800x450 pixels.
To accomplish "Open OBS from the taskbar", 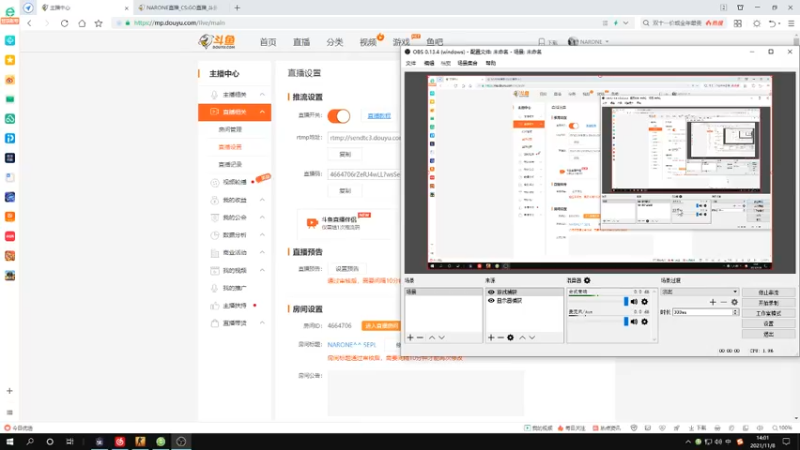I will (181, 441).
